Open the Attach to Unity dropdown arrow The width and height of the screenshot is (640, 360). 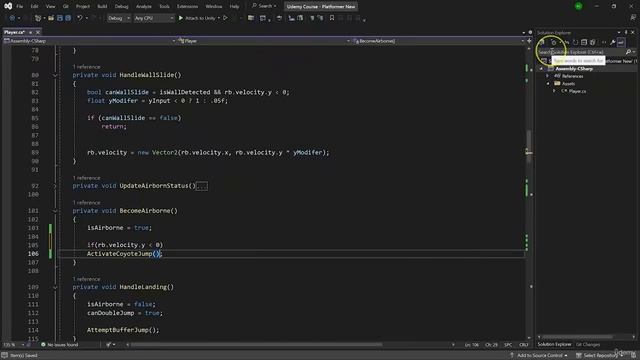(219, 18)
